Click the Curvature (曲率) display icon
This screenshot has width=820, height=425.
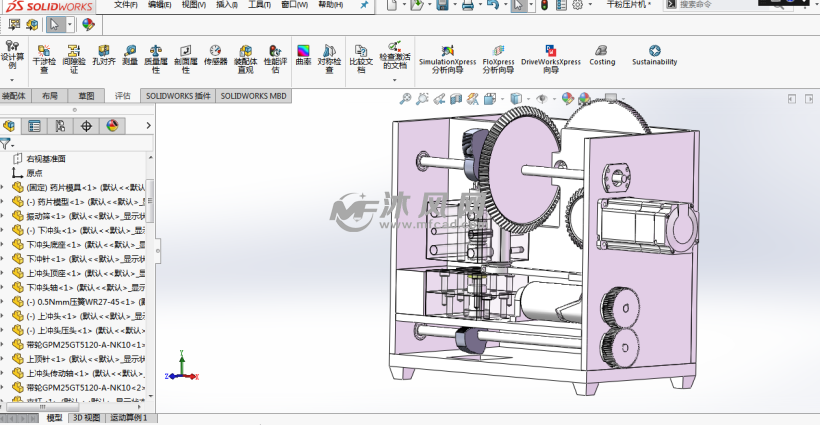303,54
